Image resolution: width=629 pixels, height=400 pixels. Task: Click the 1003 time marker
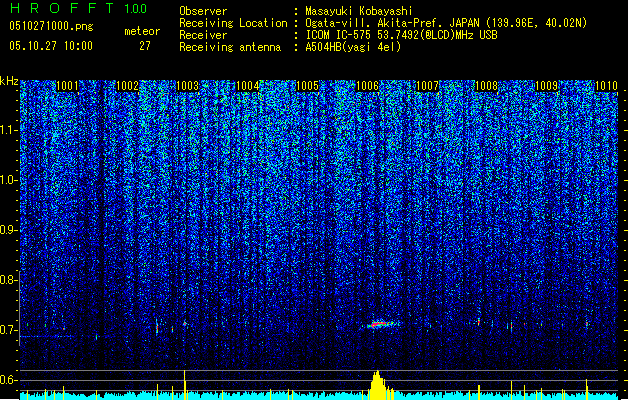187,86
